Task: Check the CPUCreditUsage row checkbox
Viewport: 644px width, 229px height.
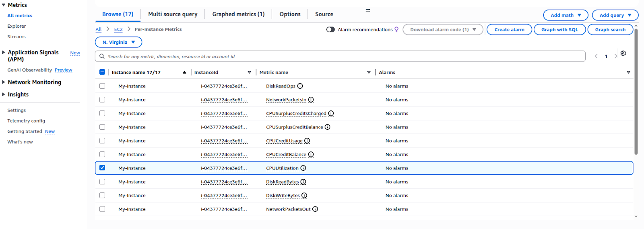Action: tap(102, 141)
